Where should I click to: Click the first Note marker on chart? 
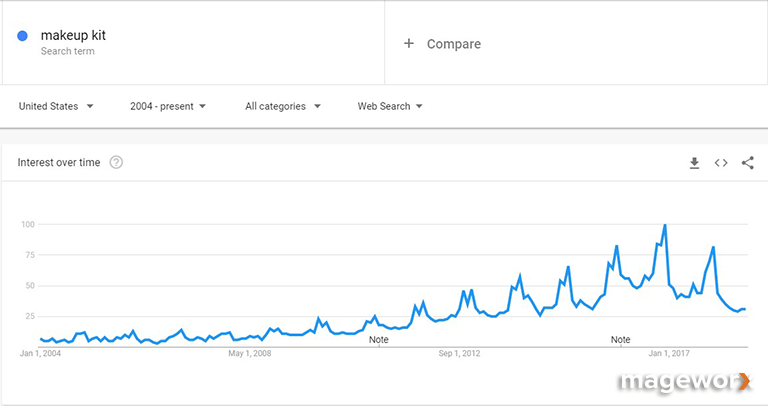[379, 339]
